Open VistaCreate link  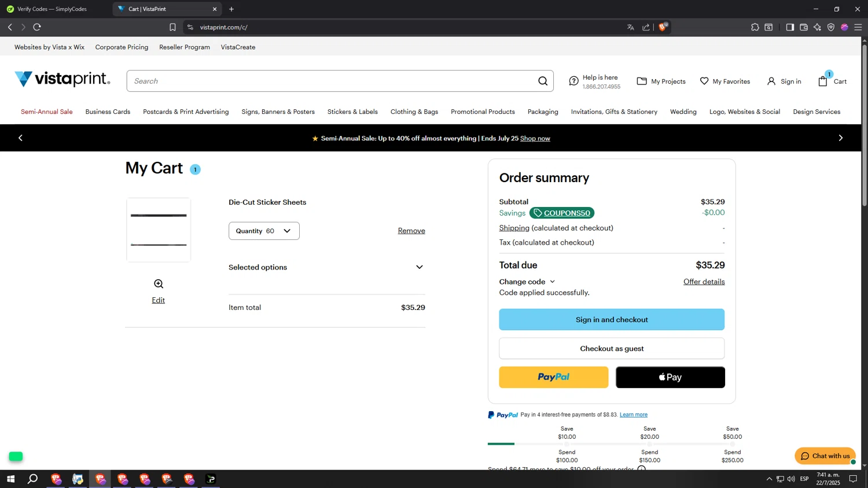click(238, 47)
